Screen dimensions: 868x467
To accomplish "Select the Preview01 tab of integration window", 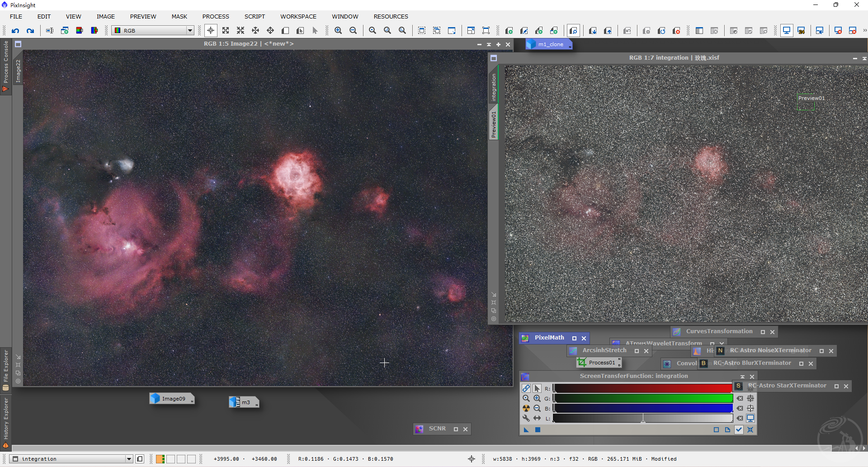I will (x=494, y=124).
